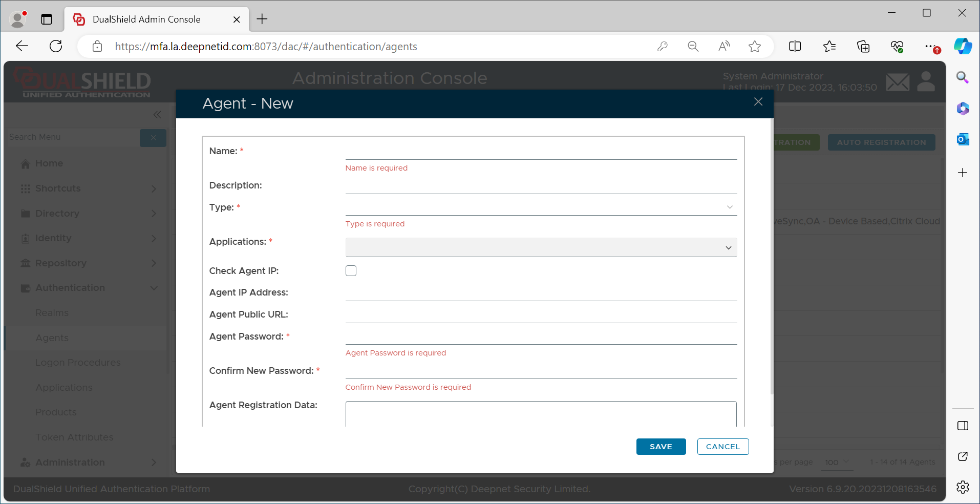The height and width of the screenshot is (504, 980).
Task: Click the Agent Password field
Action: (x=541, y=337)
